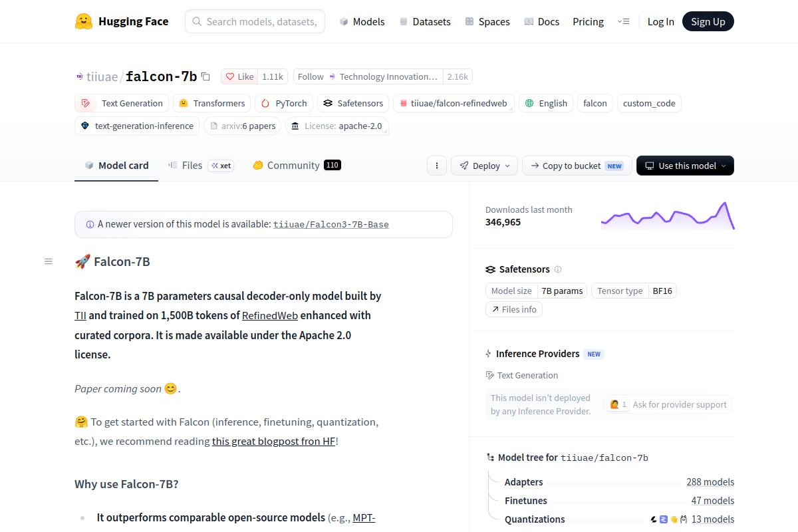Click the Text Generation inference task label
Viewport: 798px width, 532px height.
pos(527,375)
